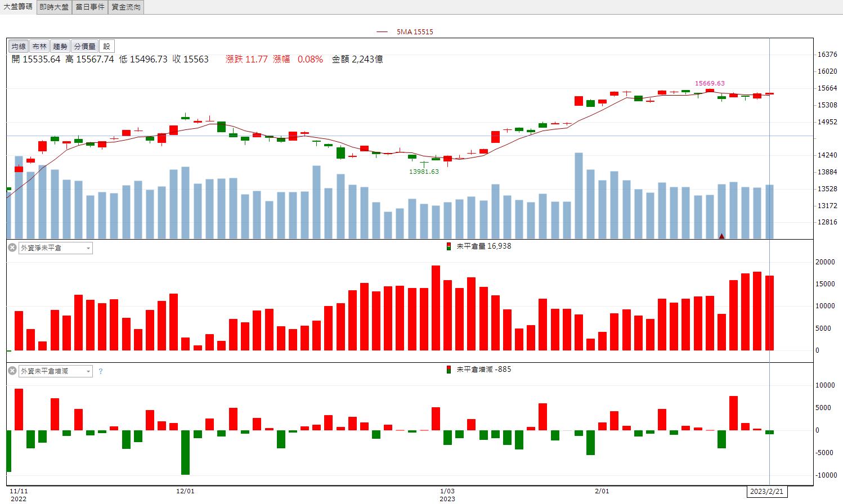Select the 大盤籌碼 tab

tap(18, 7)
